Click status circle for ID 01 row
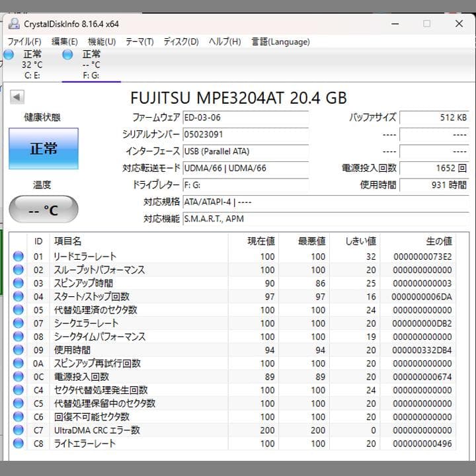The image size is (476, 476). (19, 257)
